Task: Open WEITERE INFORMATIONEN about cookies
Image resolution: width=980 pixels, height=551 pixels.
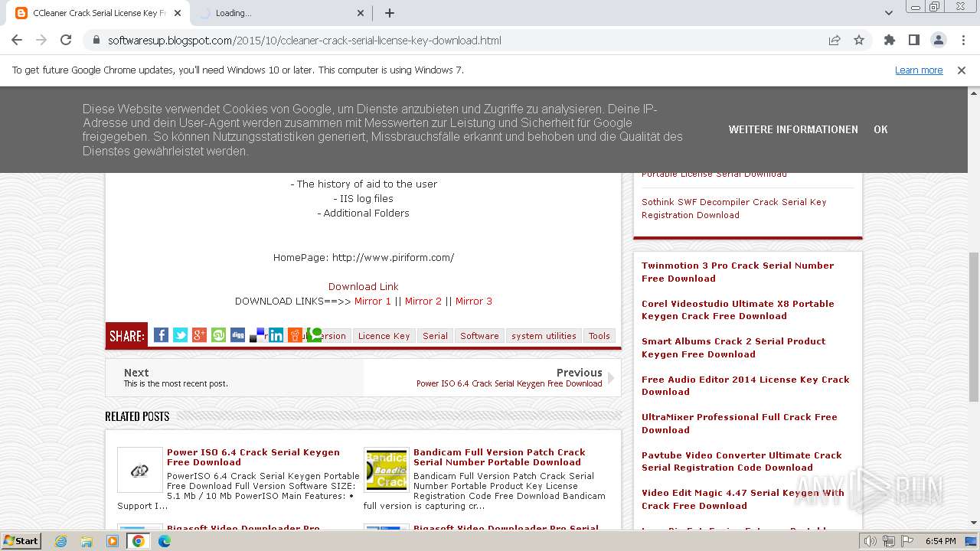Action: pos(793,129)
